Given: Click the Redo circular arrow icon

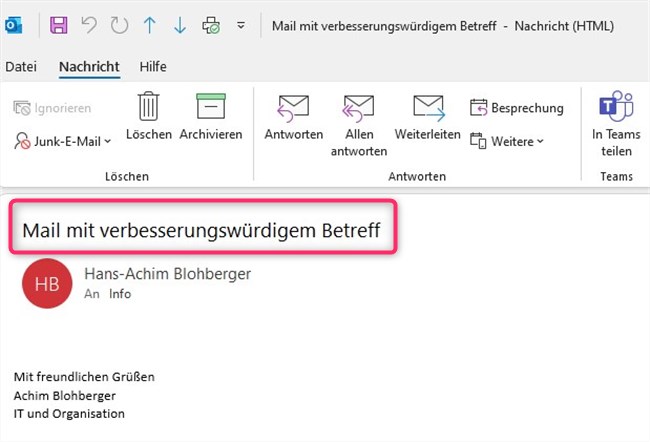Looking at the screenshot, I should pyautogui.click(x=119, y=25).
